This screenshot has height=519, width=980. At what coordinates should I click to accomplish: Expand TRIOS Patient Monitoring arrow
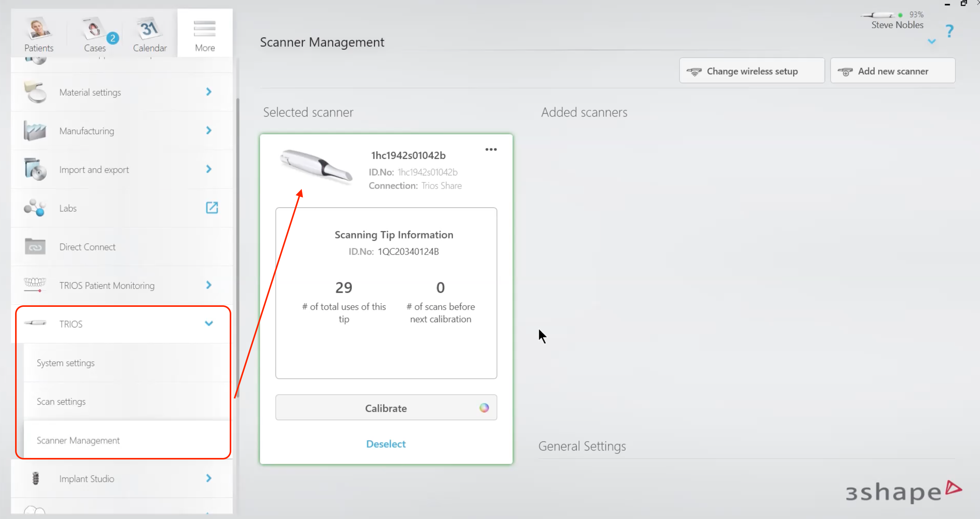coord(209,285)
